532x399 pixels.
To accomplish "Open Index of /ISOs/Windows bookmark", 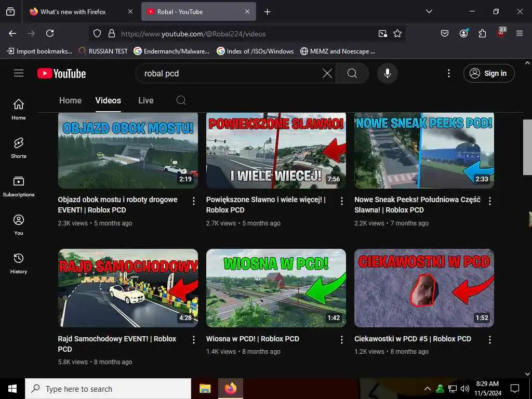I will 255,51.
